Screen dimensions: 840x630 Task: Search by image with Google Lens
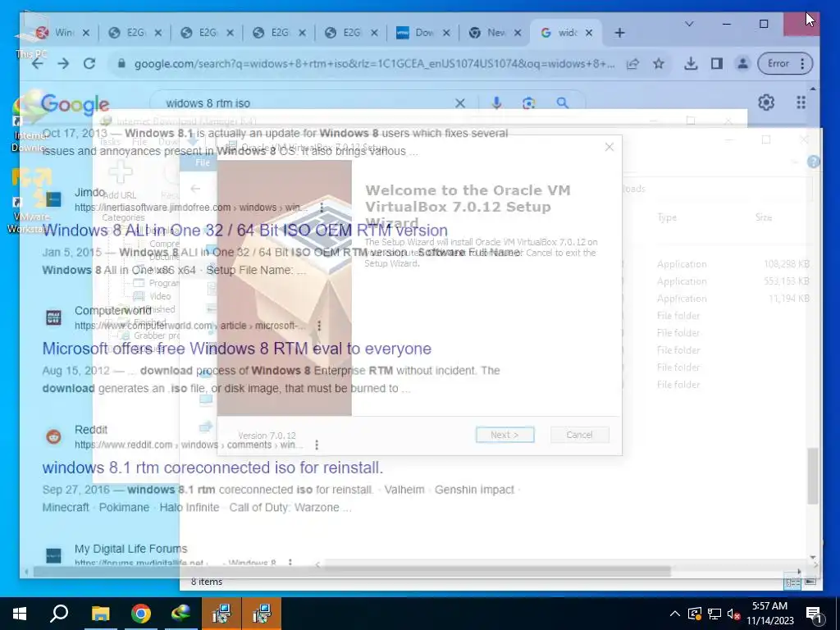click(529, 103)
